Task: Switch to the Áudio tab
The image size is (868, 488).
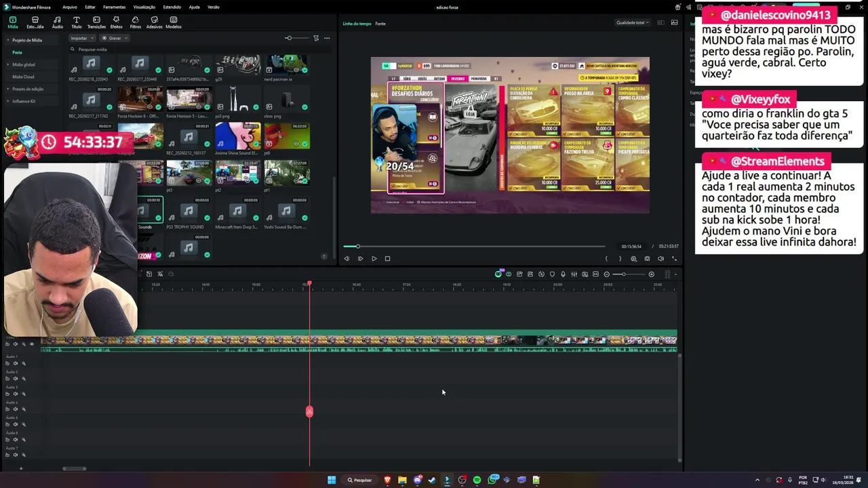Action: [x=58, y=23]
